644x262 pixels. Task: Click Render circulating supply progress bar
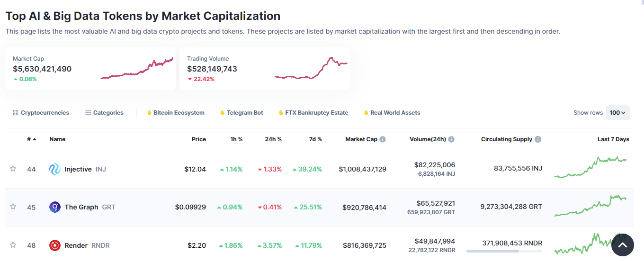(x=504, y=251)
